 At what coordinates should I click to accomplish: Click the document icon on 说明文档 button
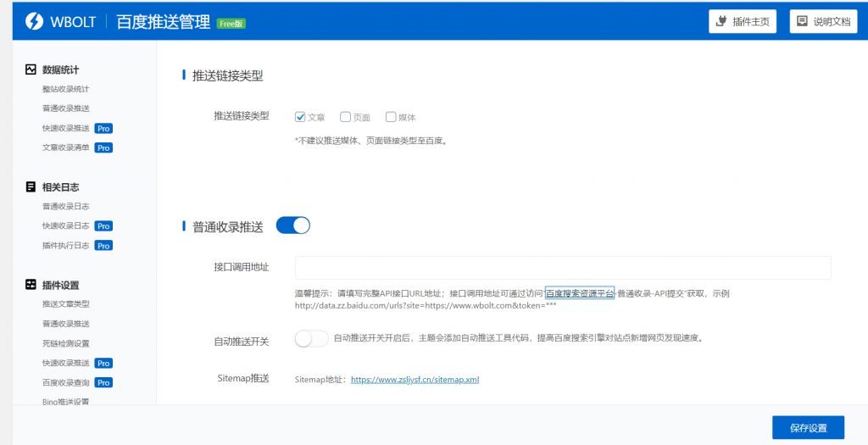[802, 21]
